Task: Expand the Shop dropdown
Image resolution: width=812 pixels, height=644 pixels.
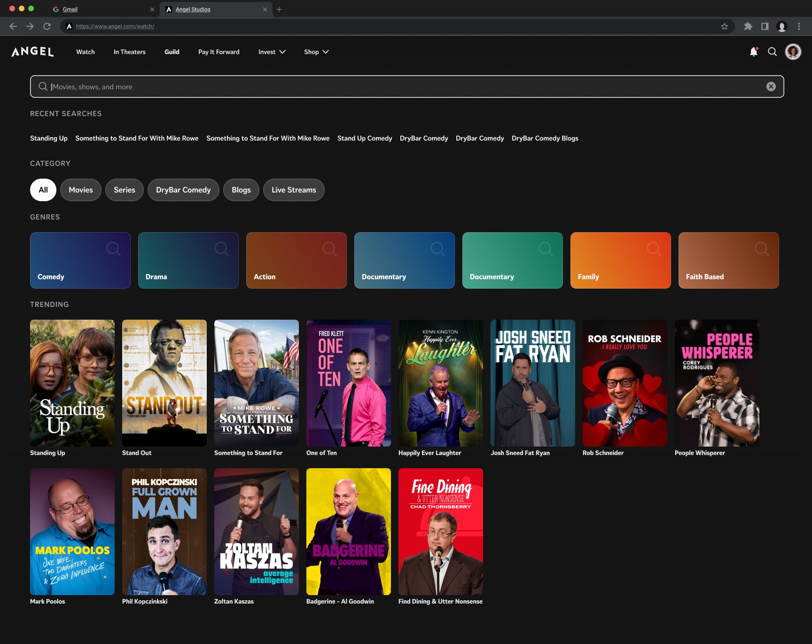Action: coord(316,52)
